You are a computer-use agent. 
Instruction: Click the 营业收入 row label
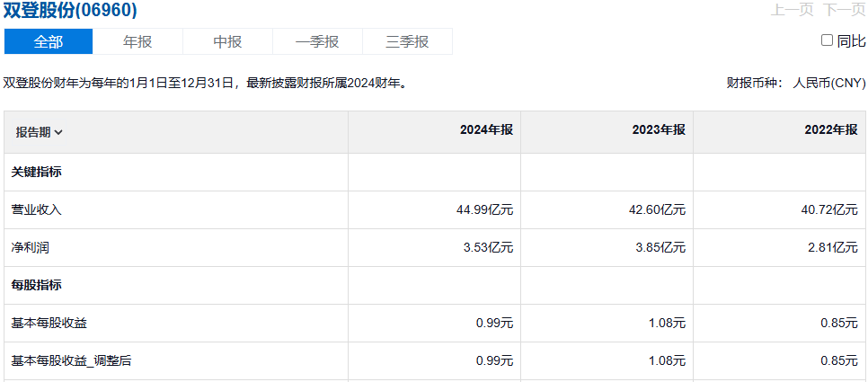click(37, 209)
